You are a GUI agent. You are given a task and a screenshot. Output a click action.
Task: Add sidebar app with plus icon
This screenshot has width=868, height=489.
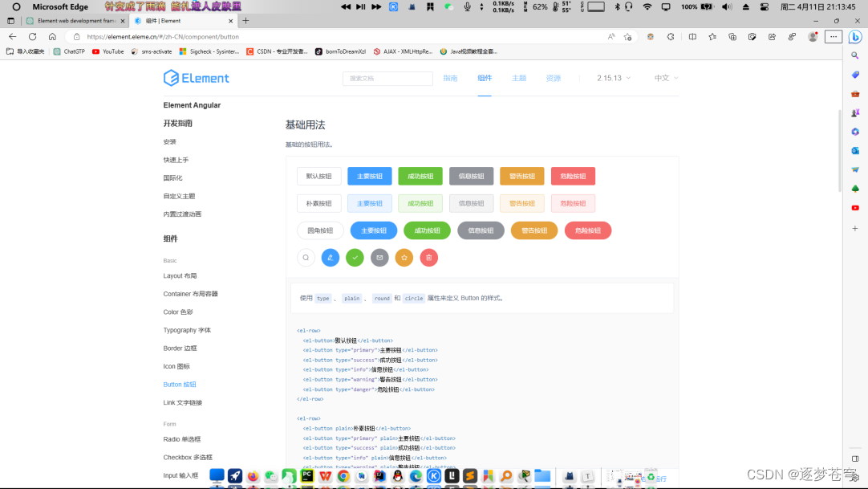pos(855,228)
